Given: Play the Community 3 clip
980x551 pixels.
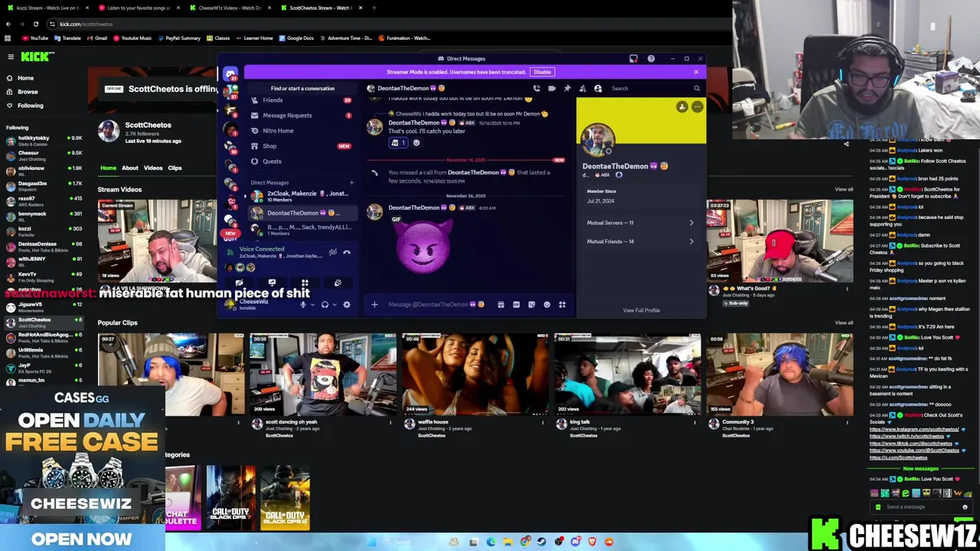Looking at the screenshot, I should [x=779, y=374].
